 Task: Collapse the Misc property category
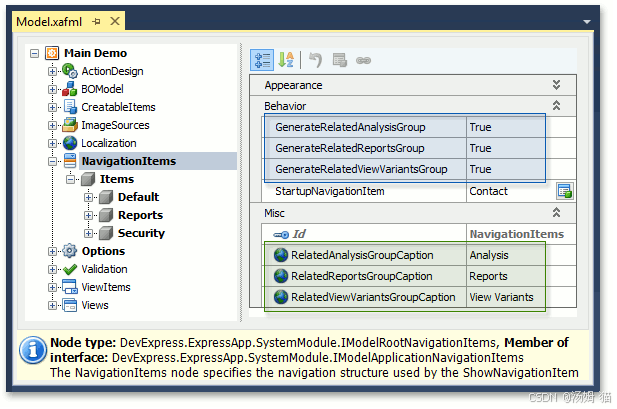[556, 213]
